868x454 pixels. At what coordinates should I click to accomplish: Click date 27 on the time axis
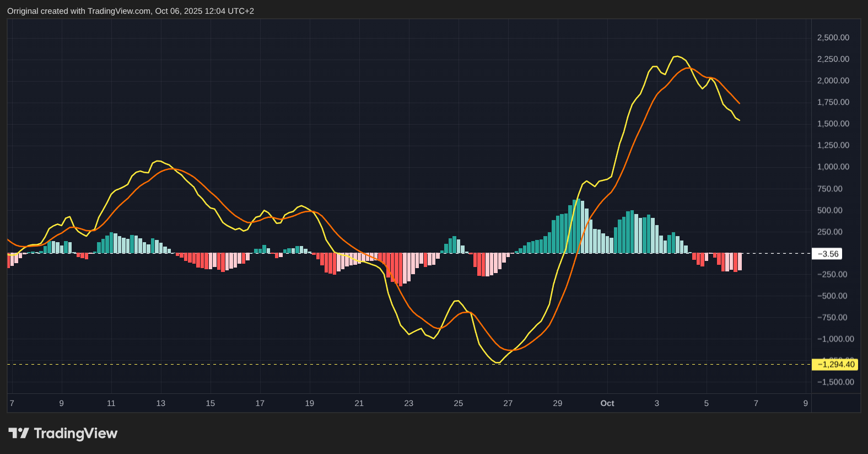[508, 403]
